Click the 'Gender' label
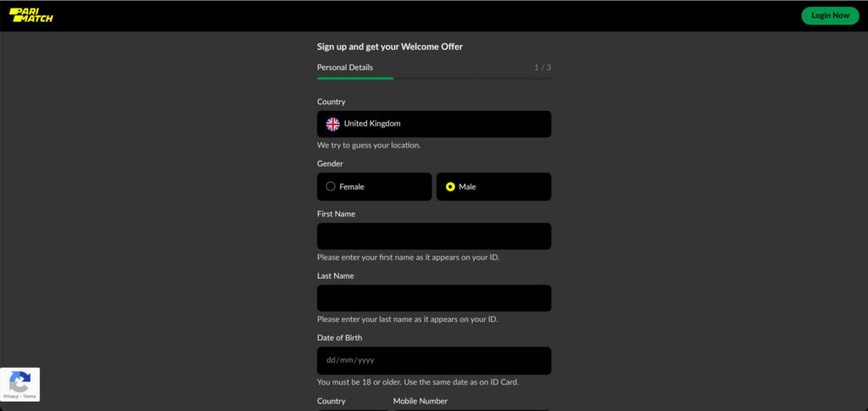 point(330,164)
